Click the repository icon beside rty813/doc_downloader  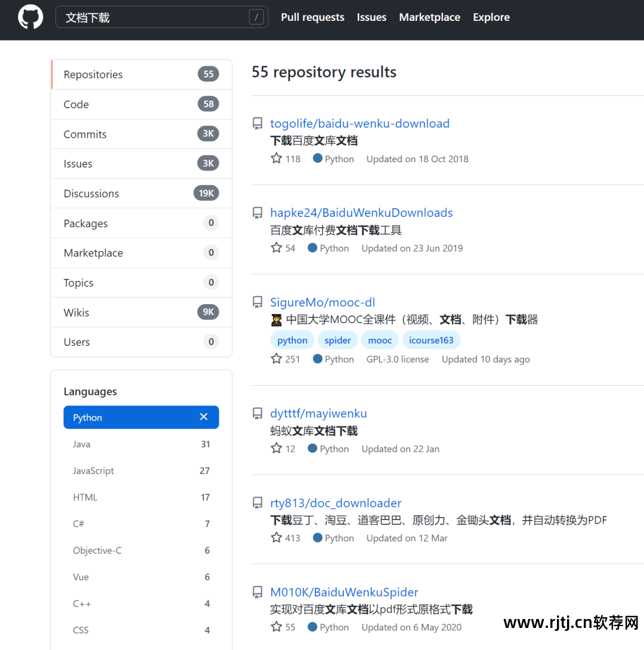[x=258, y=503]
